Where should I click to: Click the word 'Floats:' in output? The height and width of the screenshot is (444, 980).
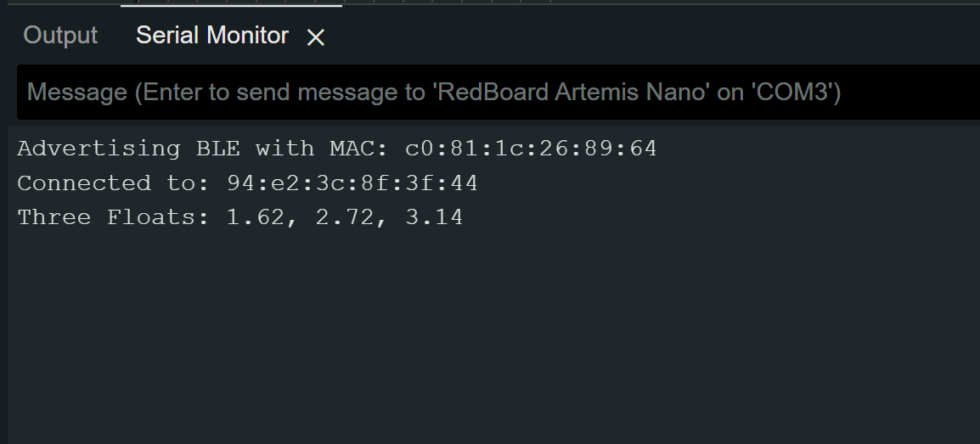[158, 217]
